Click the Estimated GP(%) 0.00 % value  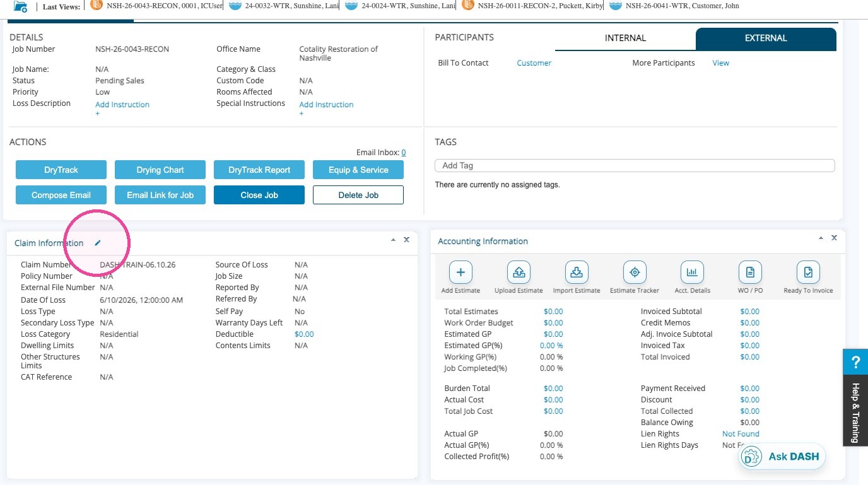coord(551,346)
